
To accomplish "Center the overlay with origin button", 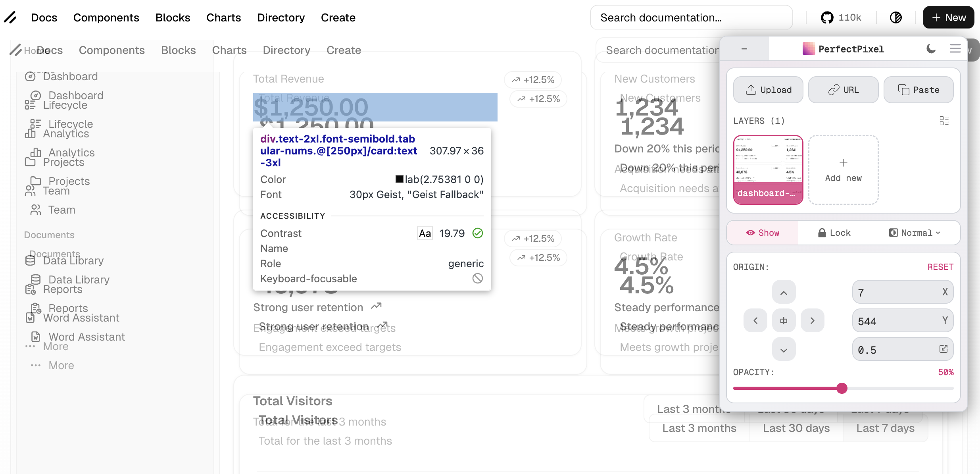I will 784,321.
